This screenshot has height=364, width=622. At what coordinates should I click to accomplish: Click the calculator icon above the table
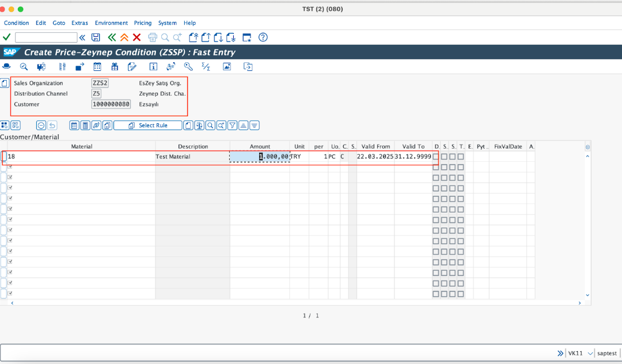click(x=85, y=126)
